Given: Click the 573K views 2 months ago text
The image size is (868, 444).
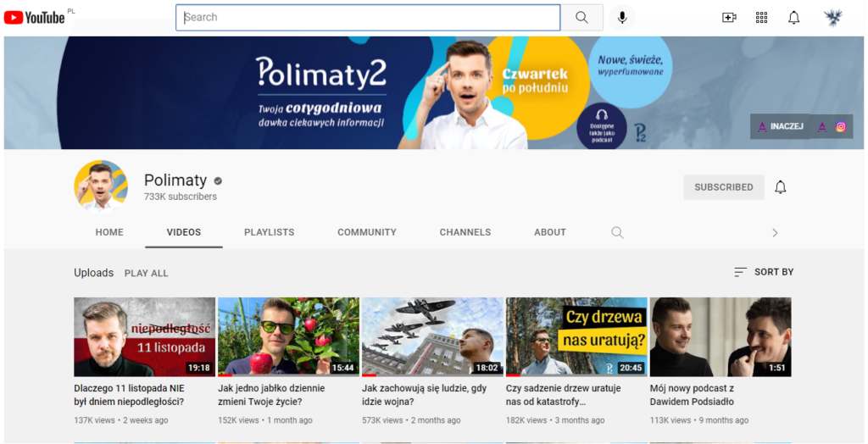Looking at the screenshot, I should pos(411,420).
